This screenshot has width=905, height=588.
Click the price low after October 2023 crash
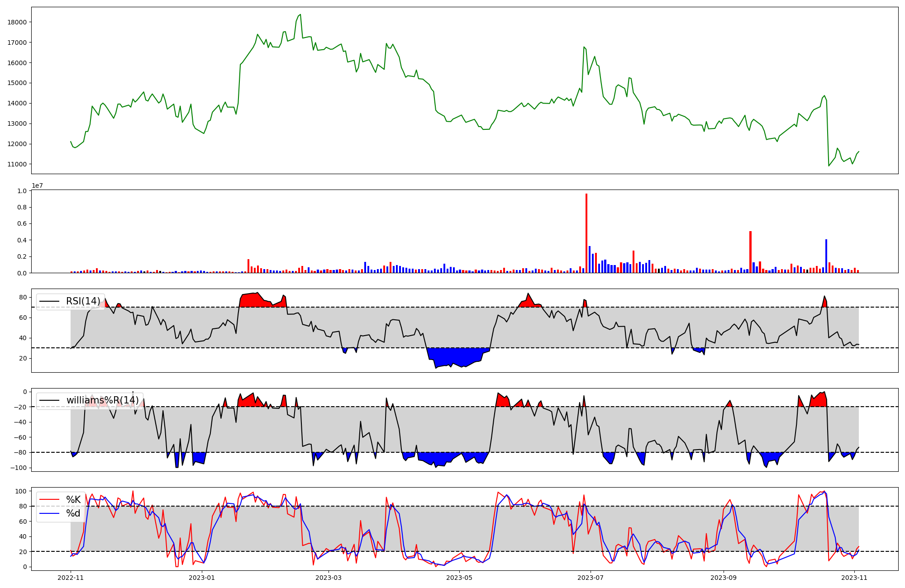tap(829, 166)
